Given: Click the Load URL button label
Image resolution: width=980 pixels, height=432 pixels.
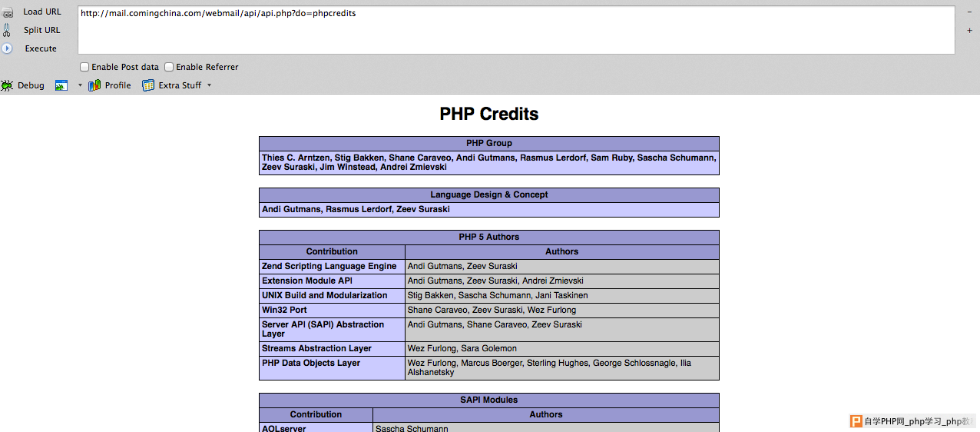Looking at the screenshot, I should coord(42,12).
